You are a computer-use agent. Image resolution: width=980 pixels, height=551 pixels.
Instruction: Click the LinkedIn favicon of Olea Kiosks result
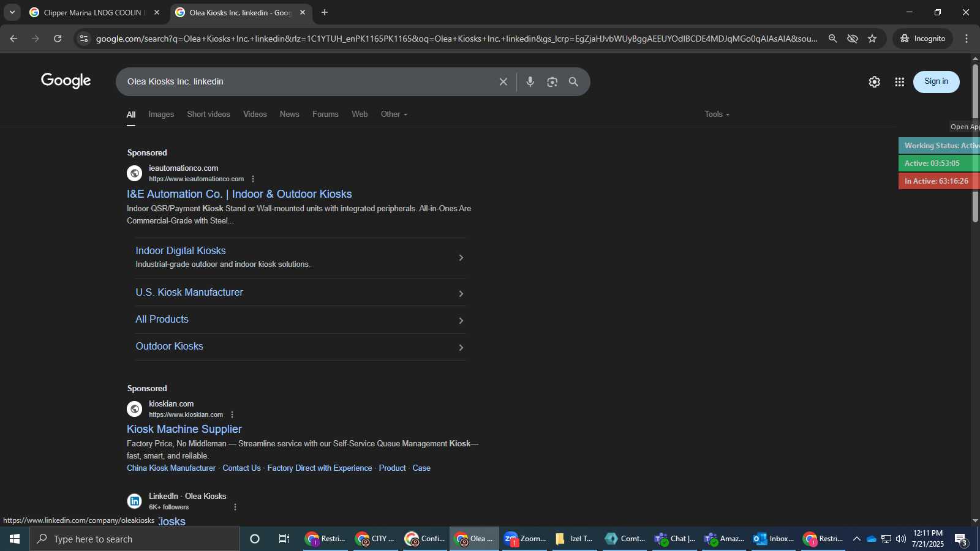[x=134, y=501]
